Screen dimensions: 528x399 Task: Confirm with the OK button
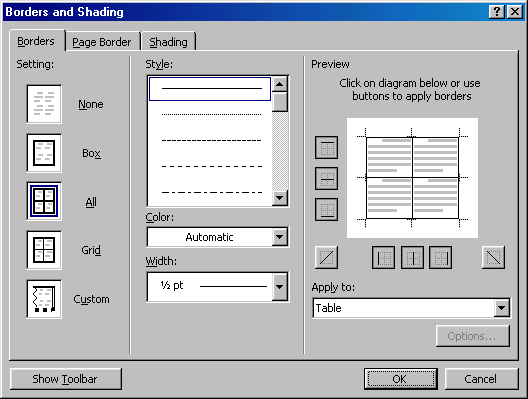coord(401,379)
